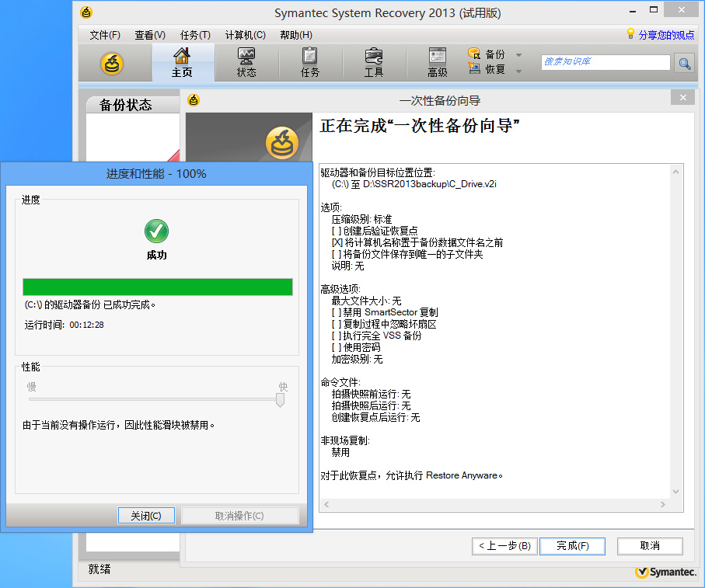Expand the 备份 dropdown arrow

coord(518,55)
